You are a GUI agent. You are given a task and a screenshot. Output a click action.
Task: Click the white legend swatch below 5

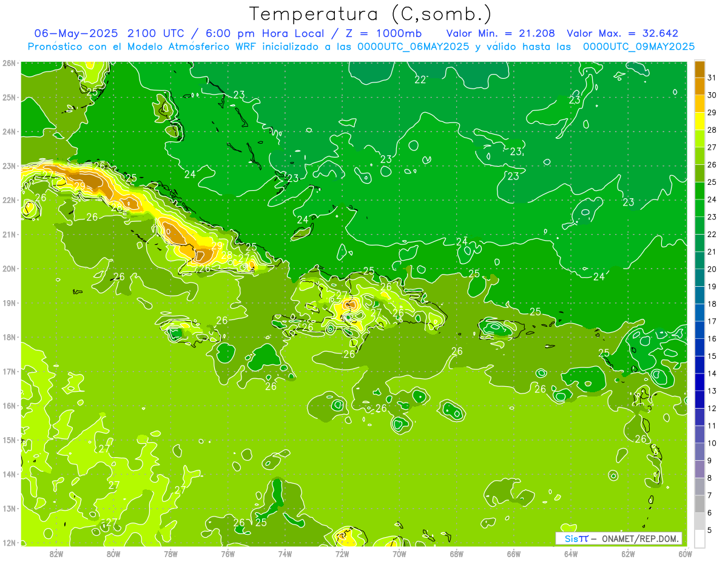(x=699, y=538)
